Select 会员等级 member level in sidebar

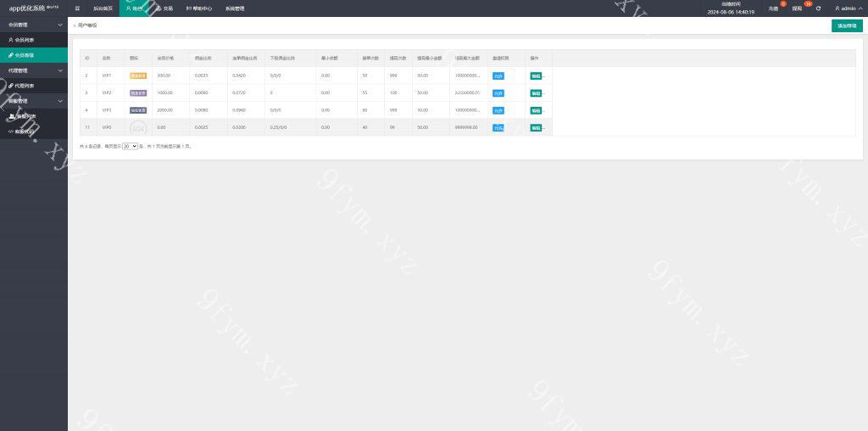pos(34,55)
